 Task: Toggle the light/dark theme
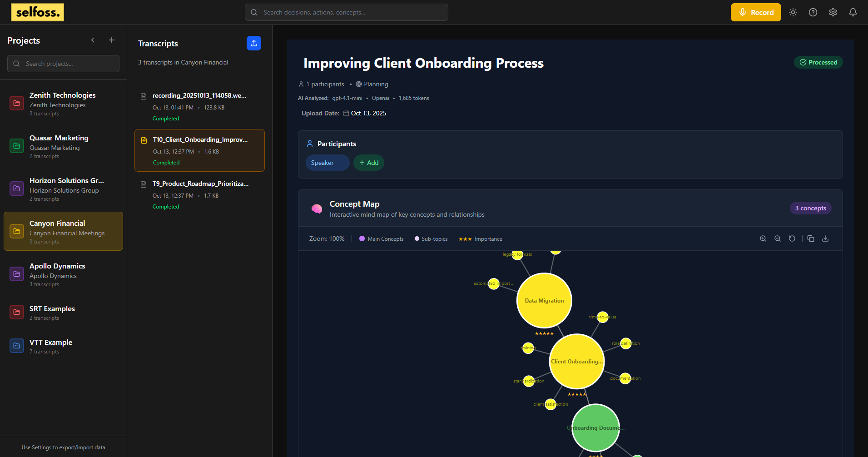point(793,12)
